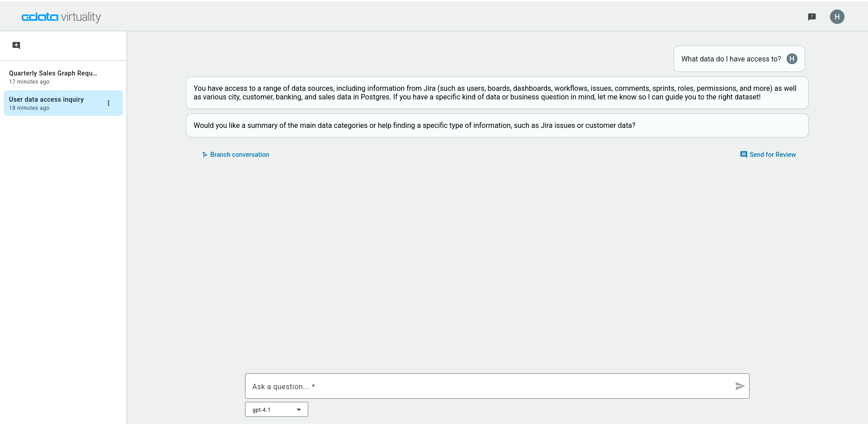Start a new conversation

(x=16, y=45)
